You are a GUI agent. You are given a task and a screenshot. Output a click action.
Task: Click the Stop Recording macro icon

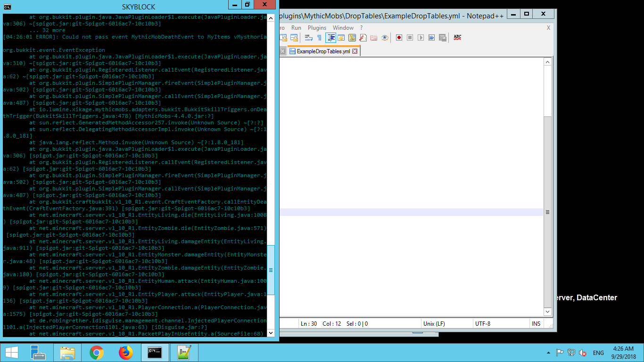410,38
